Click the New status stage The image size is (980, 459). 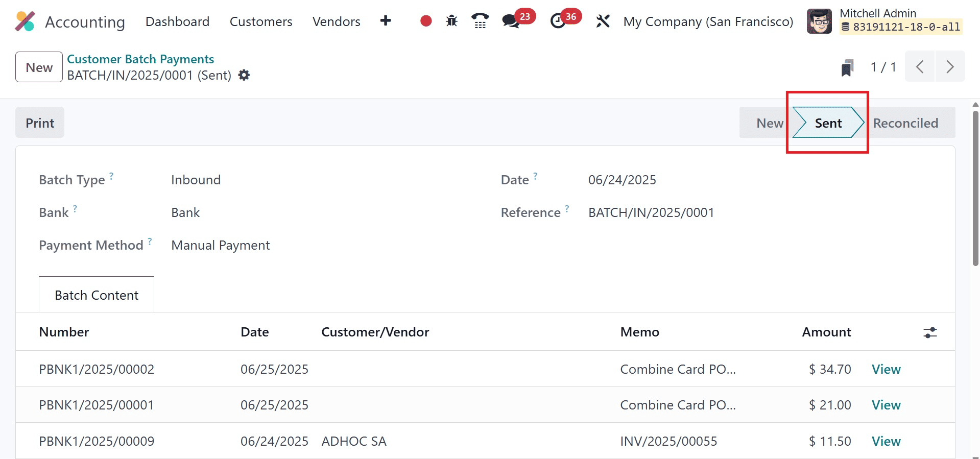pyautogui.click(x=770, y=123)
